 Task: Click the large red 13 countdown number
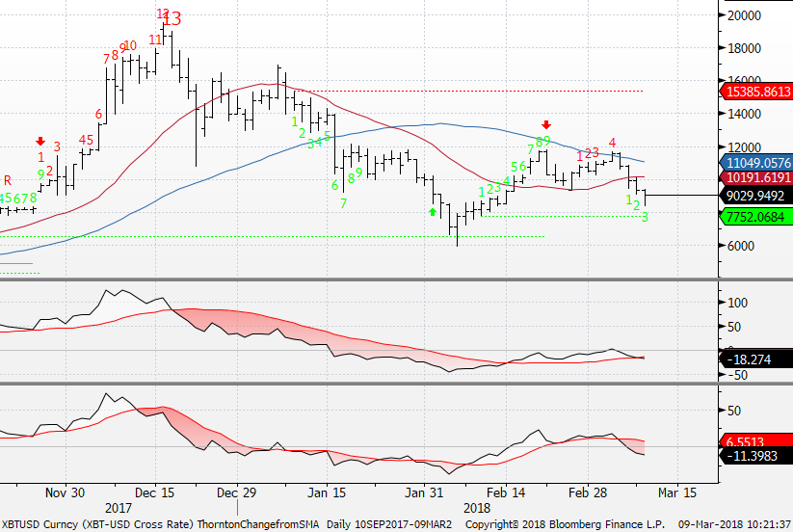pos(172,19)
